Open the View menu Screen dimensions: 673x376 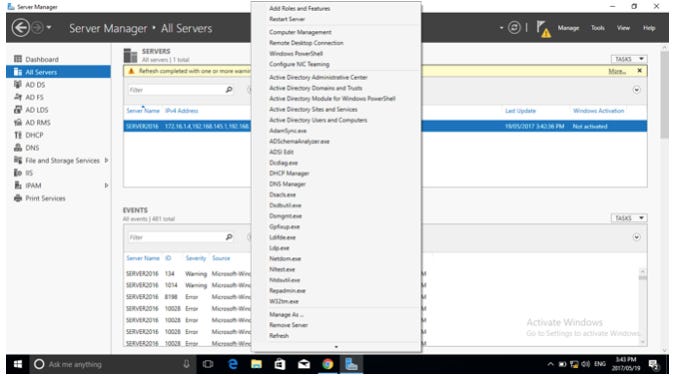[623, 28]
